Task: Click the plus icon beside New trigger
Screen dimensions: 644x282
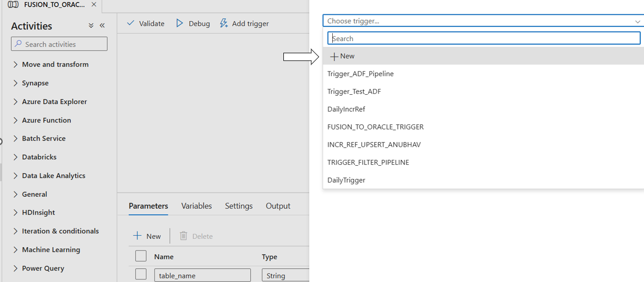Action: click(x=334, y=56)
